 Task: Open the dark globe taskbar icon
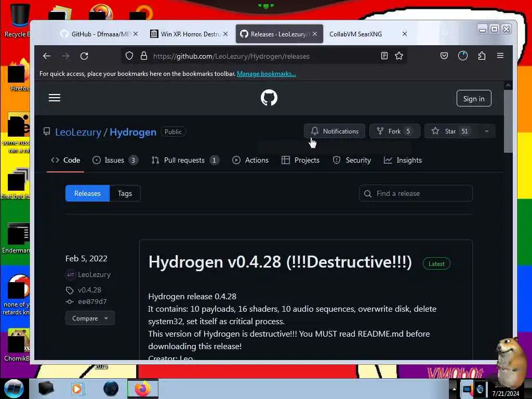click(x=111, y=389)
